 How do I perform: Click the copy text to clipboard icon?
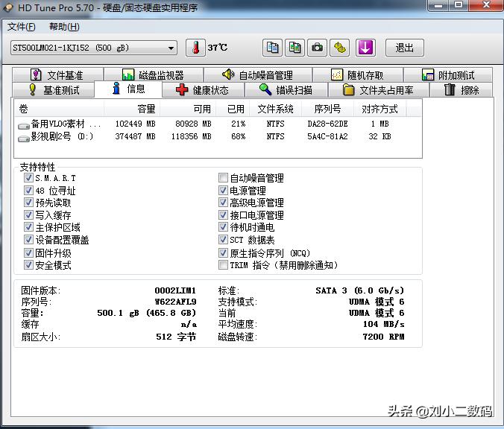point(272,48)
